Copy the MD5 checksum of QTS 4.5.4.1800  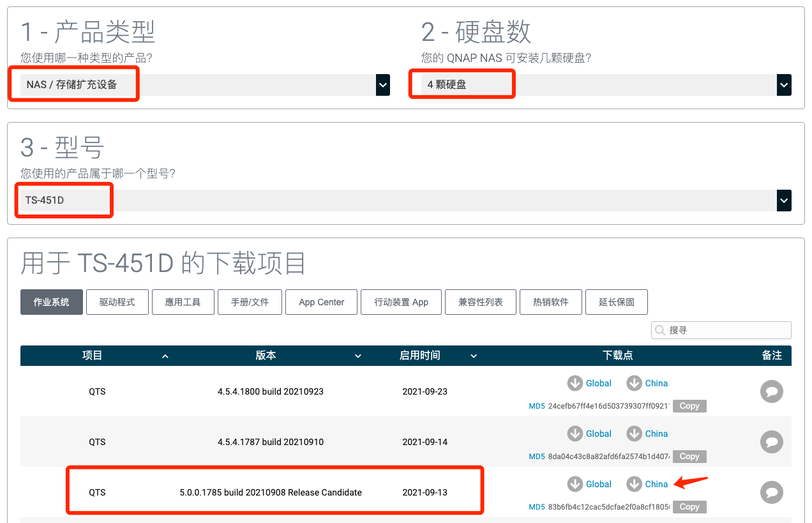(x=689, y=406)
